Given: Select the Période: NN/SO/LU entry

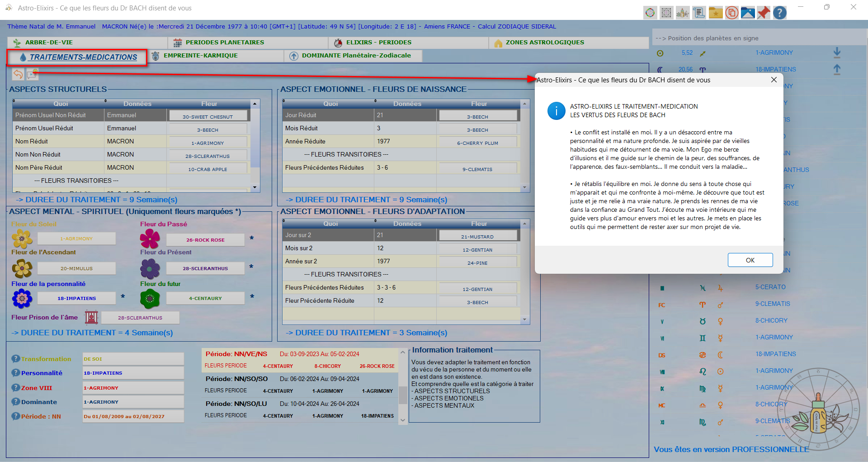Looking at the screenshot, I should pos(300,410).
